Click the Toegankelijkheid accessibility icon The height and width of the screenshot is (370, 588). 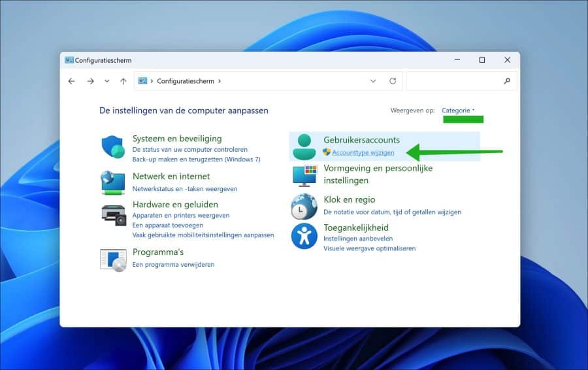click(x=304, y=236)
